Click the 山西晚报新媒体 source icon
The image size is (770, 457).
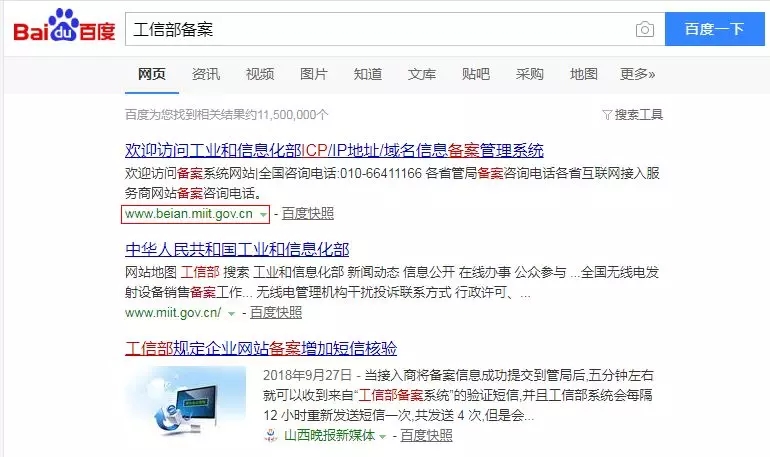[271, 435]
